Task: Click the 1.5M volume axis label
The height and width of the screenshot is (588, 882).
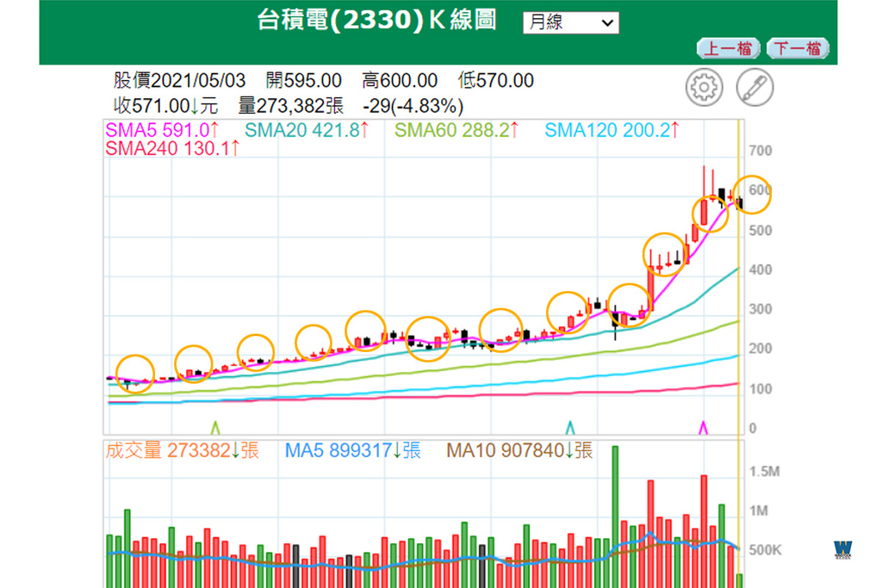Action: point(764,471)
